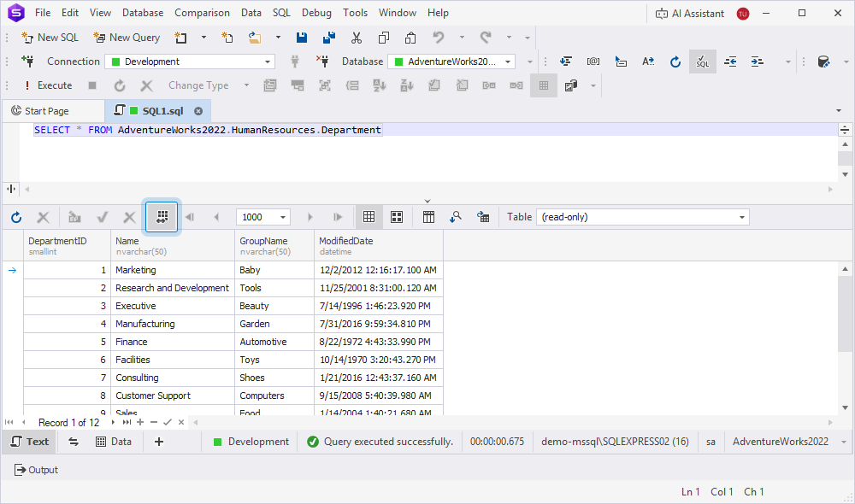Screen dimensions: 855x504
Task: Click the Marketing cell in Name column
Action: click(136, 270)
